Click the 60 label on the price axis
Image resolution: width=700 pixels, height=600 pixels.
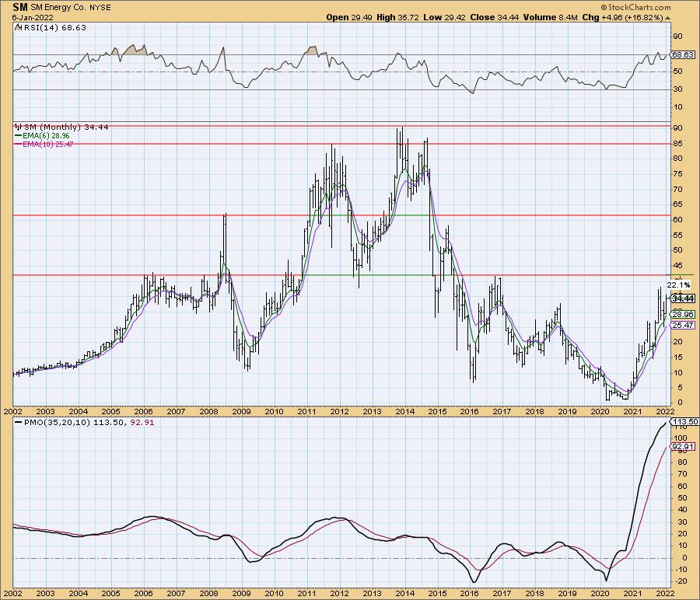(677, 219)
